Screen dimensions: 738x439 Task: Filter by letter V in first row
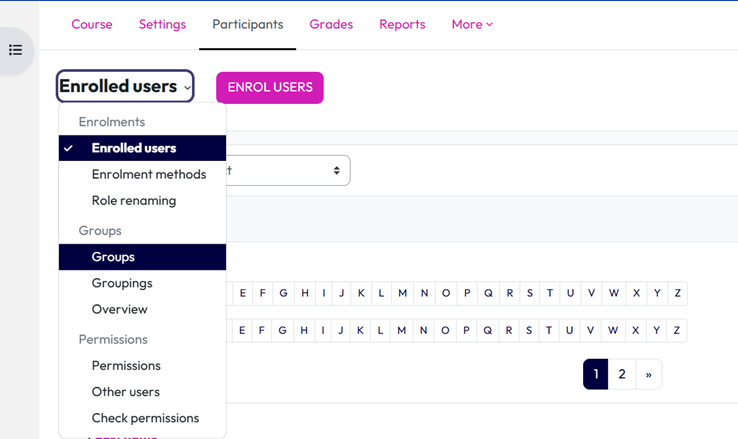coord(591,293)
